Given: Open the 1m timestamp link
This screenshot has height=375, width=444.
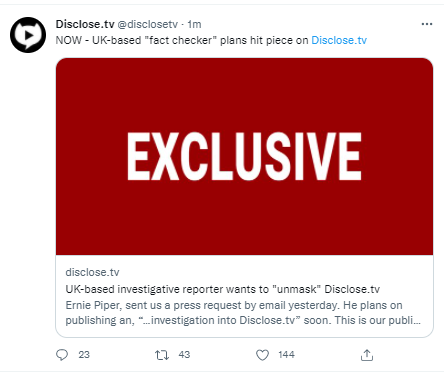Looking at the screenshot, I should (x=194, y=24).
